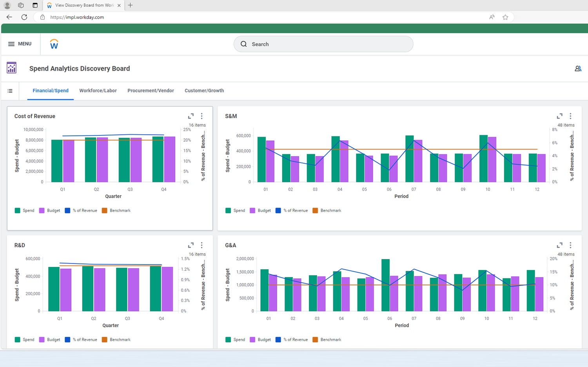Viewport: 588px width, 367px height.
Task: Open the Cost of Revenue options menu
Action: pos(201,116)
